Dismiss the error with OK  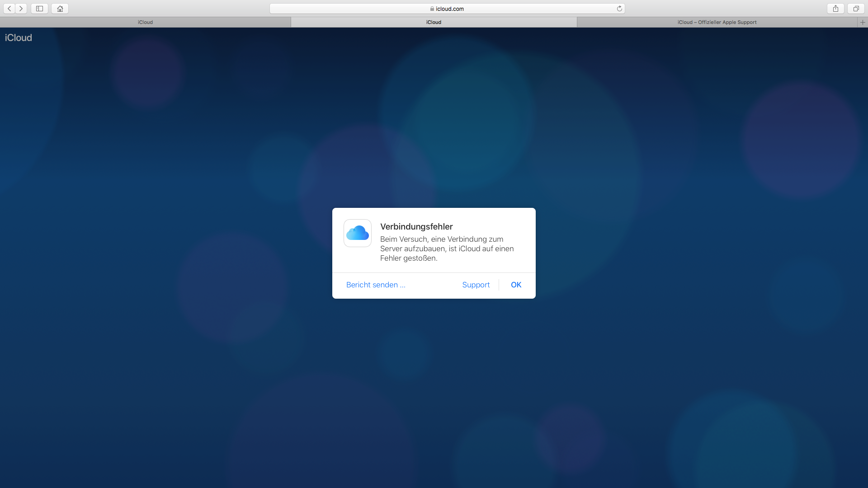516,285
